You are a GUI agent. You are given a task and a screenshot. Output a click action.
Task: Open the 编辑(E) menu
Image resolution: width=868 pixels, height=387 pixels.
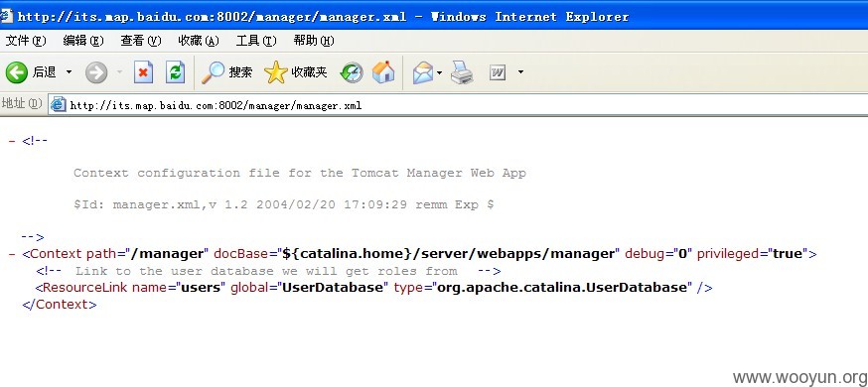tap(83, 41)
